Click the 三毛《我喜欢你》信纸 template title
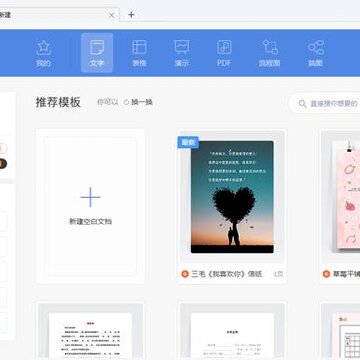 227,274
